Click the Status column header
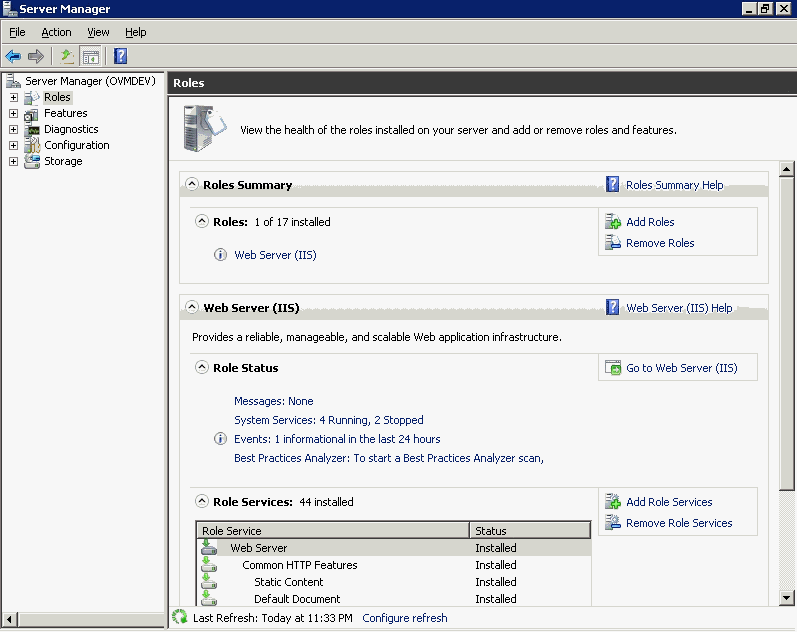 (x=530, y=530)
